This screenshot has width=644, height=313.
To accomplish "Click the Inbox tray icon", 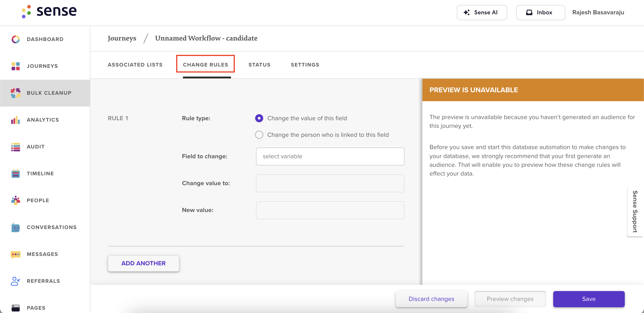I will (x=529, y=13).
